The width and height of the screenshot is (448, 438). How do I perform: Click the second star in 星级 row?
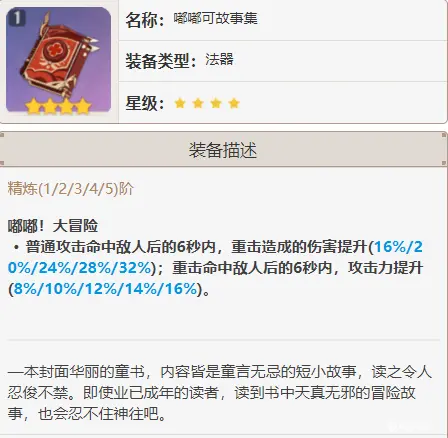pyautogui.click(x=198, y=103)
